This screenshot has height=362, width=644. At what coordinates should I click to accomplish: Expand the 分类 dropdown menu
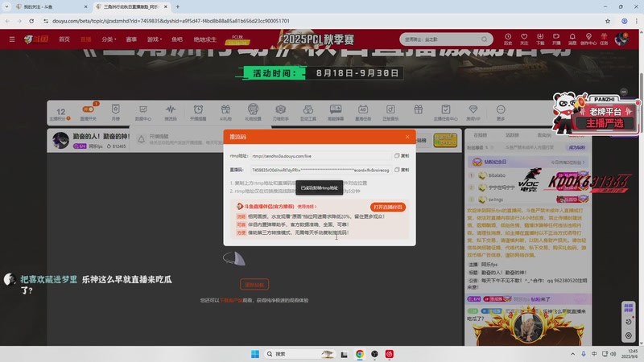point(109,39)
